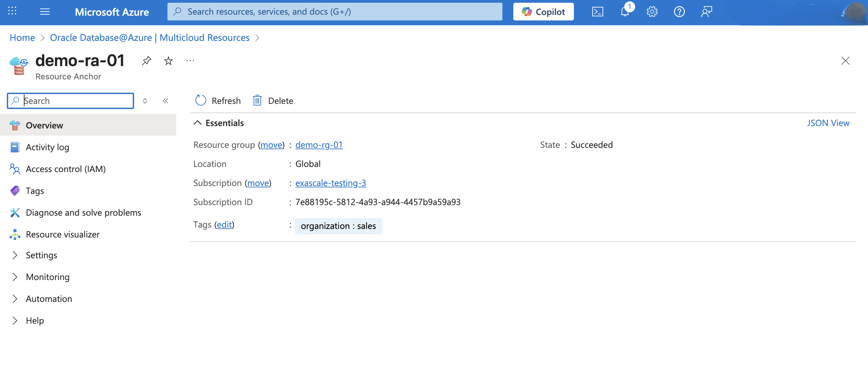Open demo-rg-01 resource group link
Image resolution: width=868 pixels, height=370 pixels.
tap(319, 145)
